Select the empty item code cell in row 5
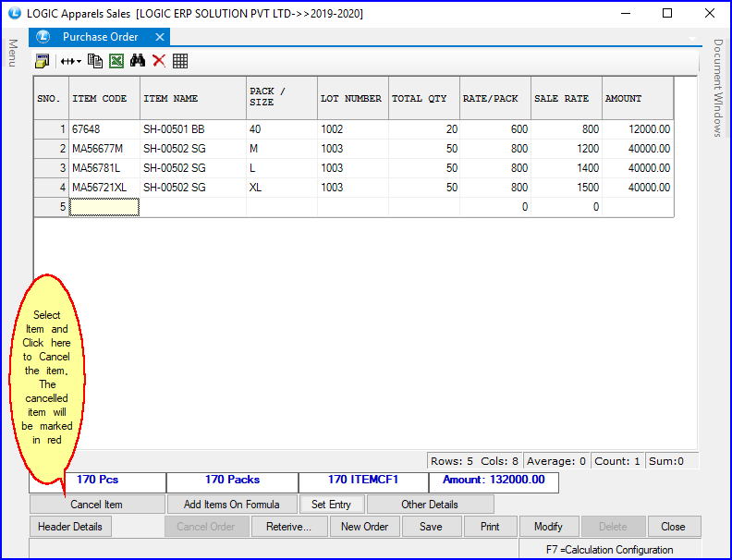 pyautogui.click(x=104, y=207)
